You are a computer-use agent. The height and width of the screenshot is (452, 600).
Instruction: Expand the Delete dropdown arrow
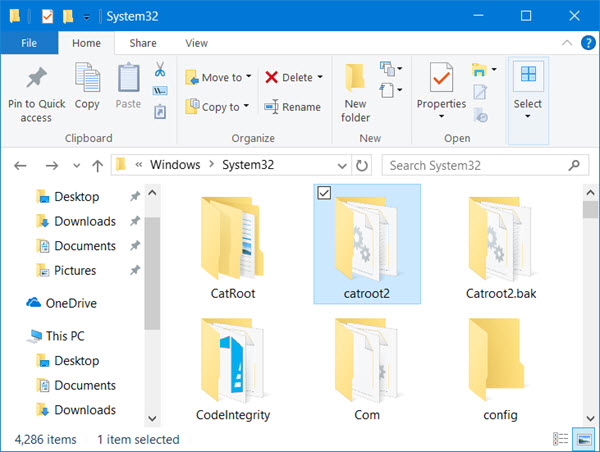(x=320, y=77)
